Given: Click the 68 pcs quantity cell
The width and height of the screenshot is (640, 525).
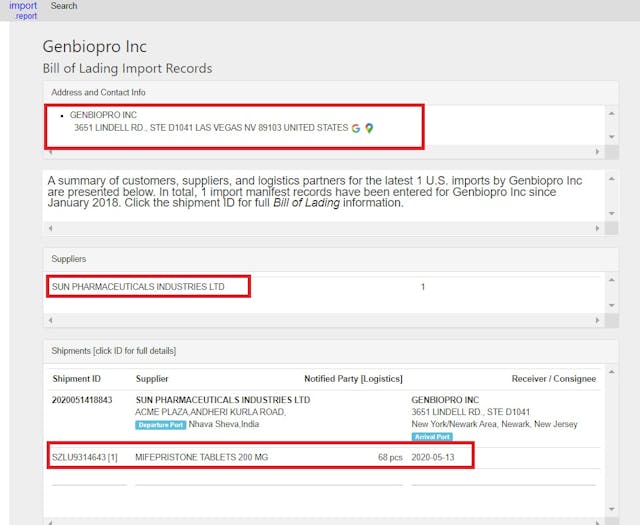Looking at the screenshot, I should pos(390,457).
